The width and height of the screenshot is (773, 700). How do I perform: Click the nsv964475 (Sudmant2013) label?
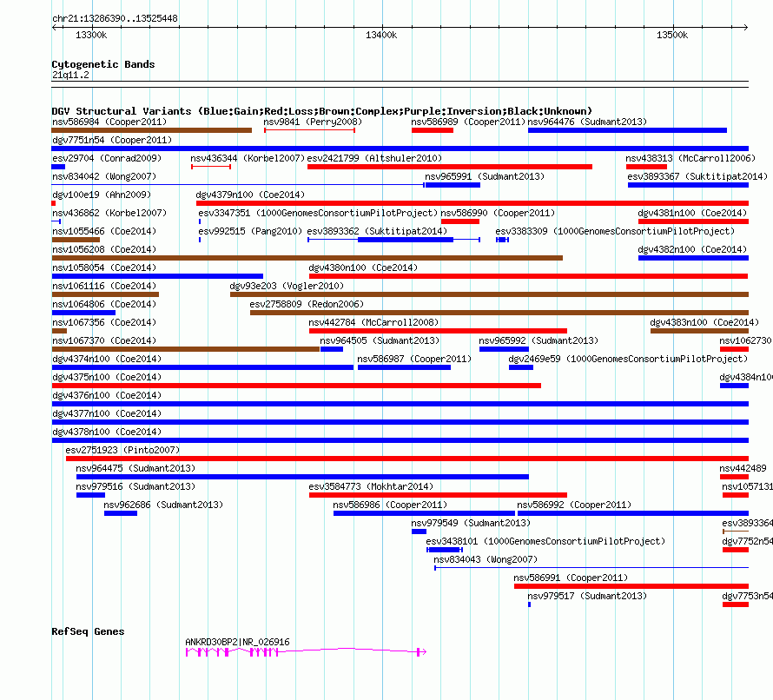[x=135, y=468]
